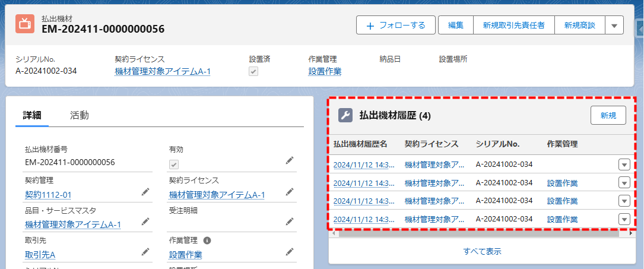
Task: Toggle the 設置済 checkbox in header
Action: (x=253, y=71)
